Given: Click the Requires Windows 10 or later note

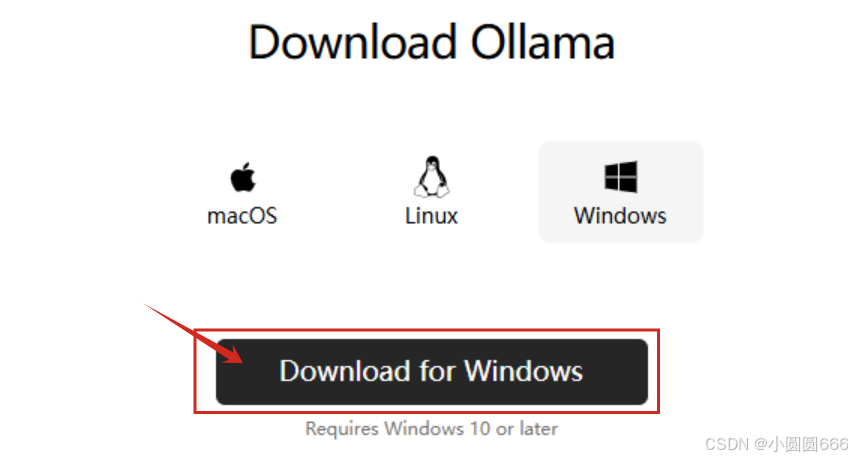Looking at the screenshot, I should click(x=431, y=429).
